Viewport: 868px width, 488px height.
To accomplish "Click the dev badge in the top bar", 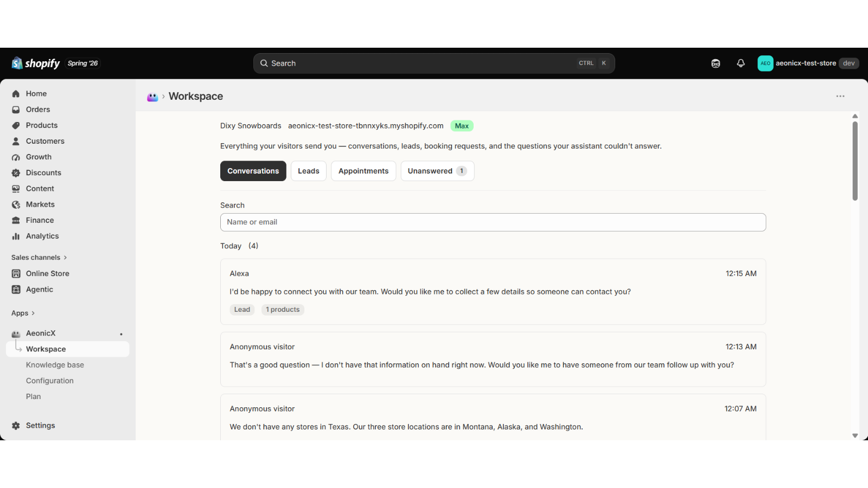I will 849,63.
